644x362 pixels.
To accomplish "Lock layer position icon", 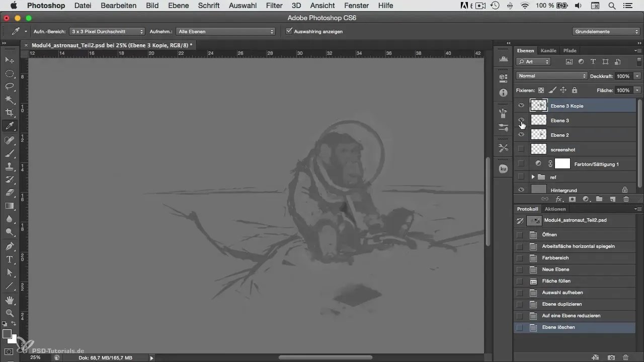I will (563, 90).
